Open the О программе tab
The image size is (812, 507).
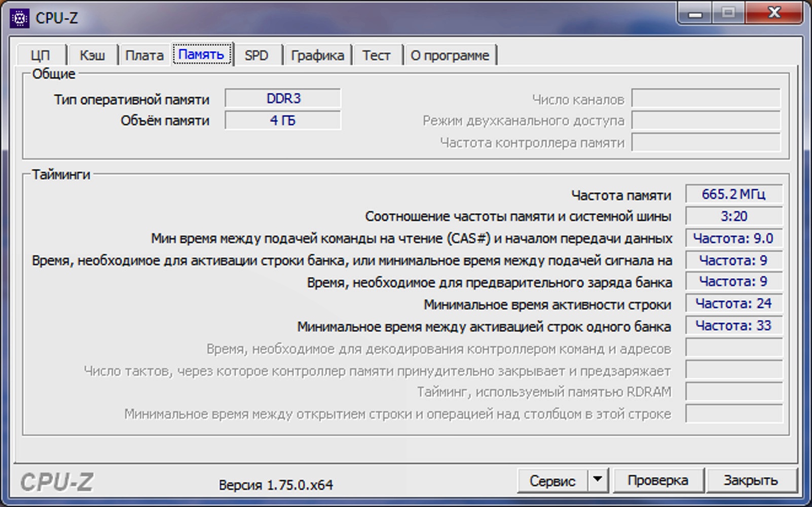[x=450, y=55]
